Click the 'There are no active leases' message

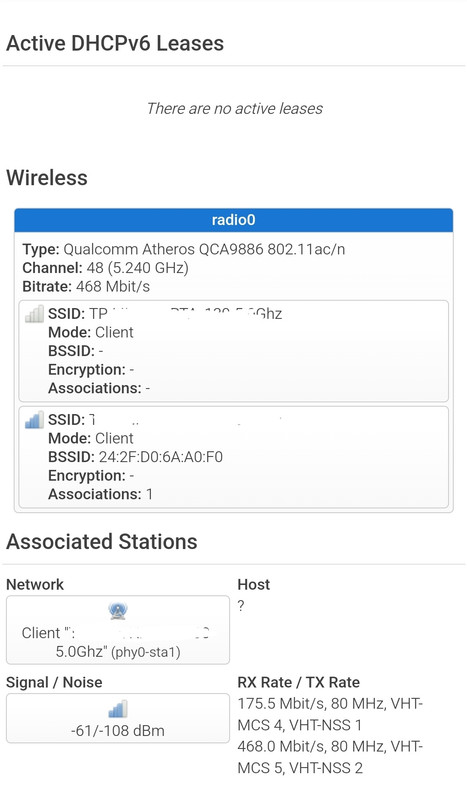tap(235, 108)
